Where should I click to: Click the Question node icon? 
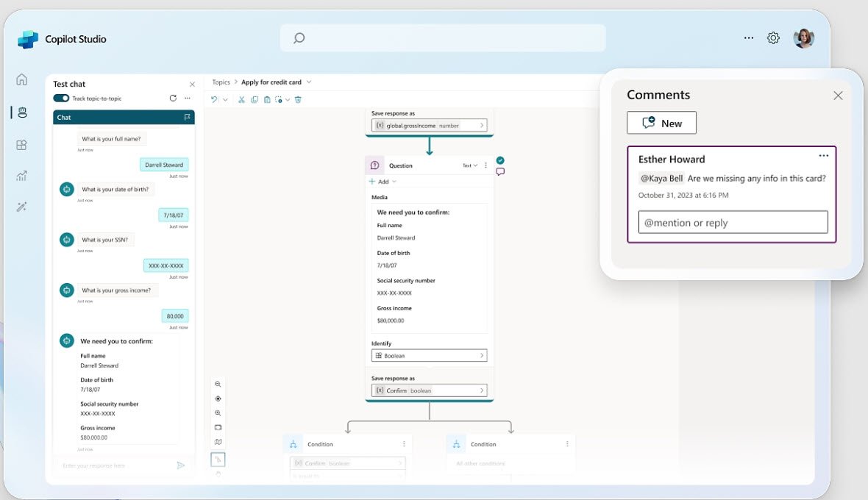coord(374,165)
